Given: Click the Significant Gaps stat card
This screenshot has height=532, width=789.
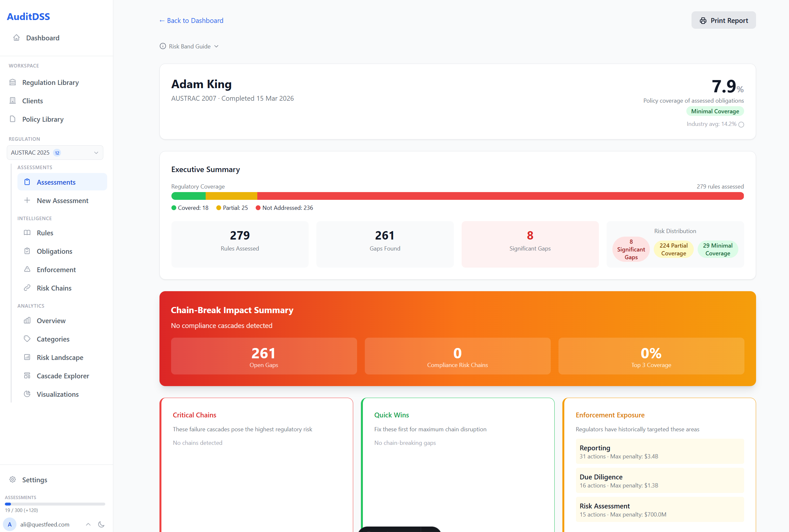Looking at the screenshot, I should (x=529, y=244).
